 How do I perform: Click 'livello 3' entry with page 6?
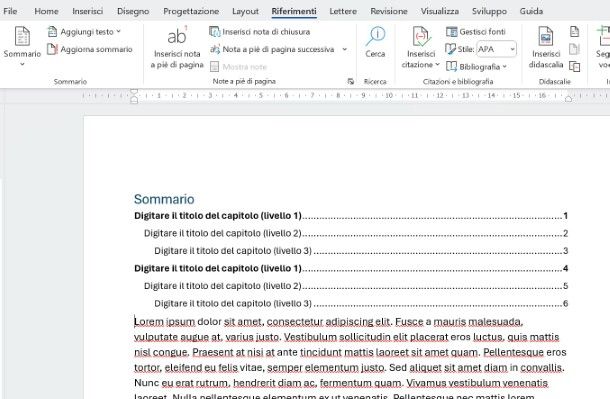tap(361, 303)
